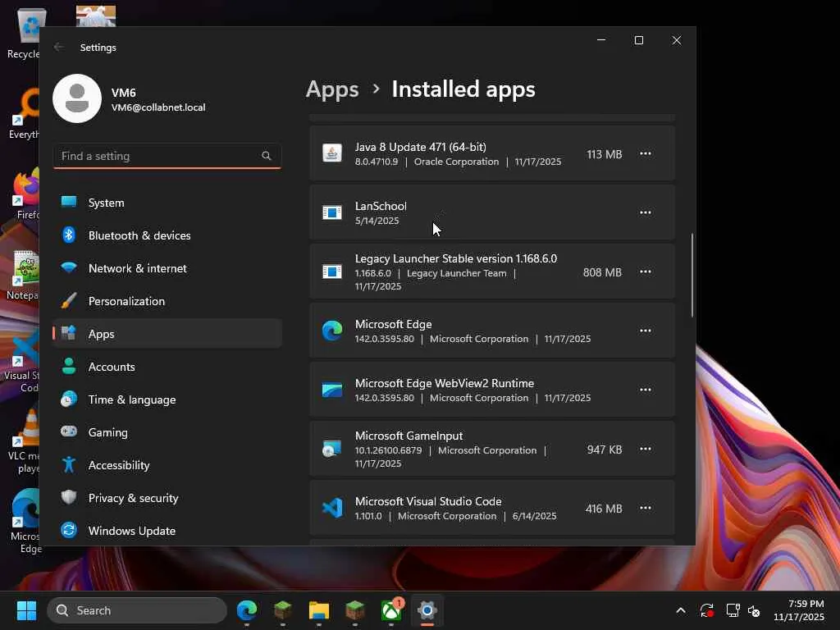Click the Privacy shield icon in sidebar

(69, 497)
